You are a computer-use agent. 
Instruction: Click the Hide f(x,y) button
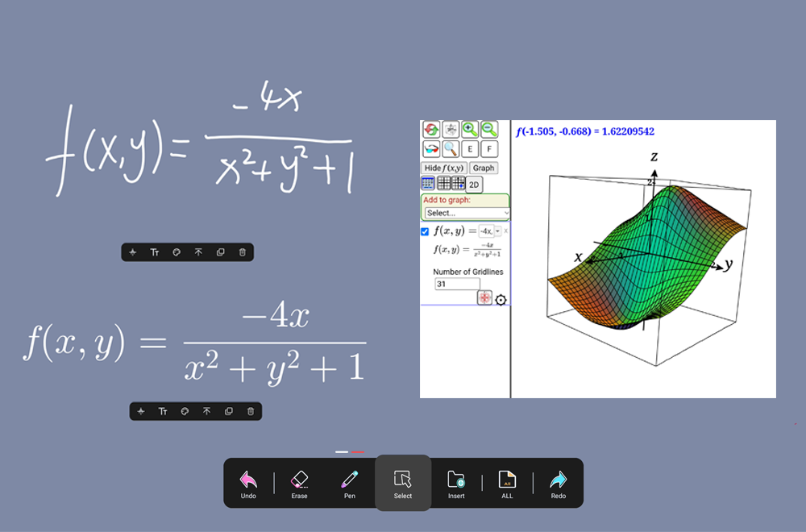444,168
